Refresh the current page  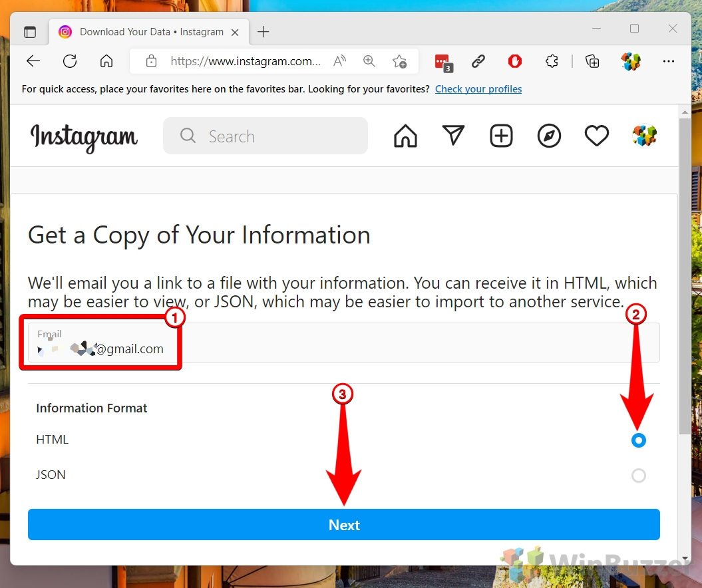pos(70,61)
